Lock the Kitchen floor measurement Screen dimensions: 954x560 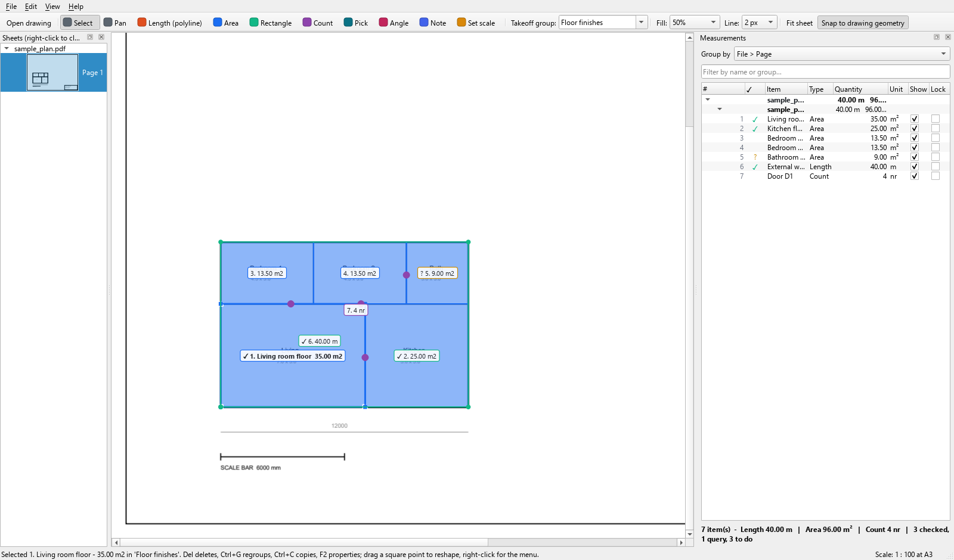(x=936, y=129)
